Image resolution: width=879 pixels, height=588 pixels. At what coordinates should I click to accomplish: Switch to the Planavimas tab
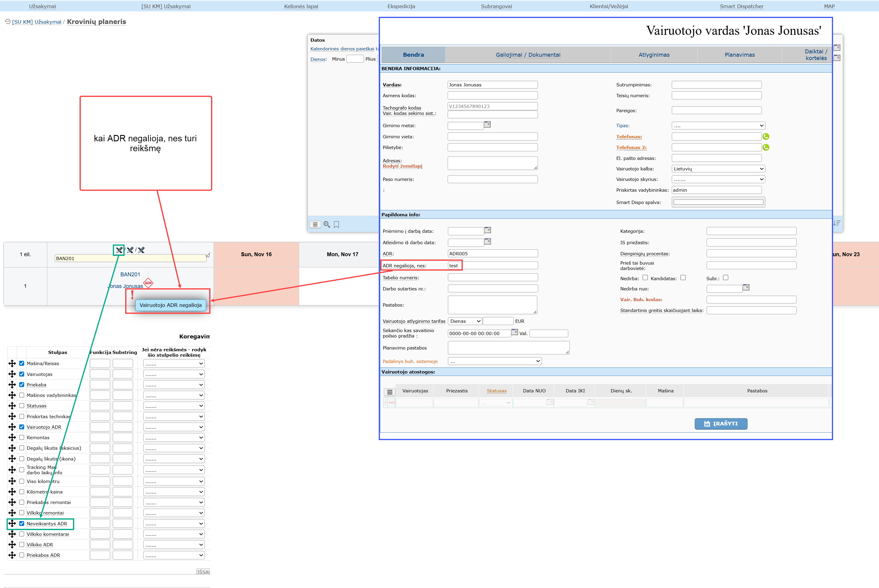click(x=739, y=55)
